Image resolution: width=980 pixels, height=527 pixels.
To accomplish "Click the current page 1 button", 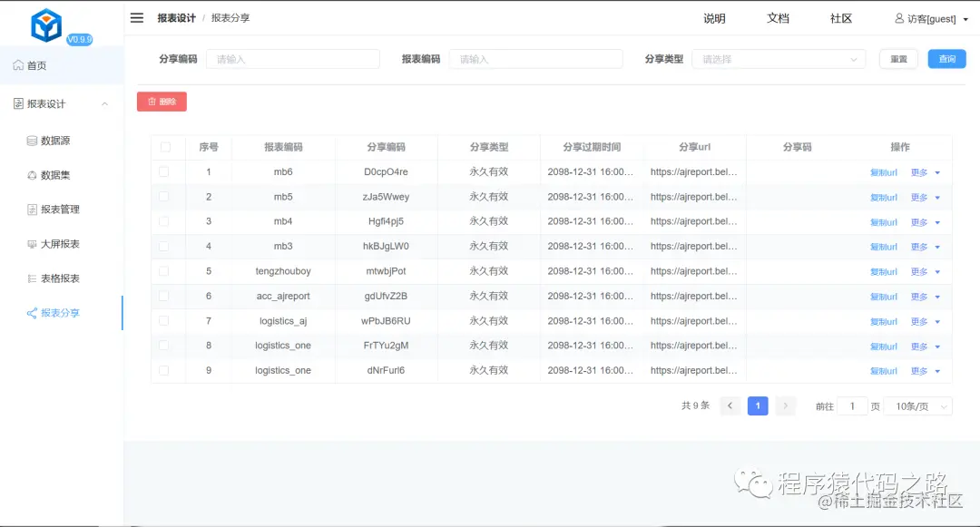I will 758,405.
